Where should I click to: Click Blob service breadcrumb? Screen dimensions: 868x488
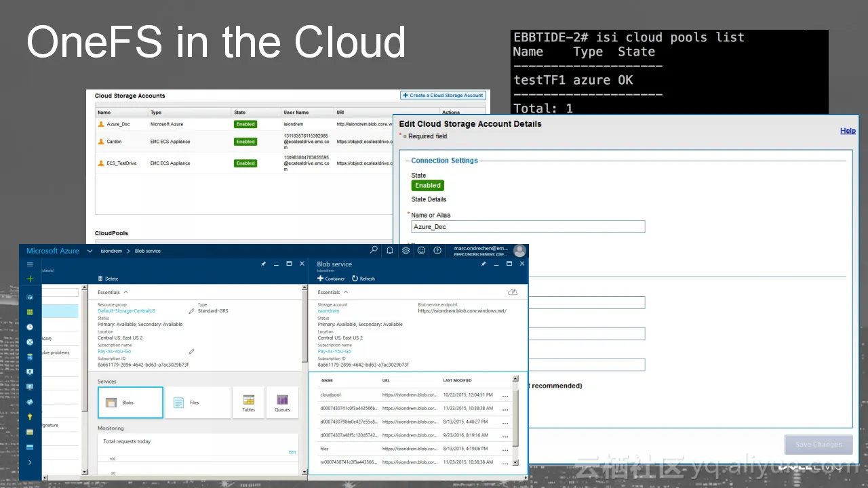pos(148,251)
